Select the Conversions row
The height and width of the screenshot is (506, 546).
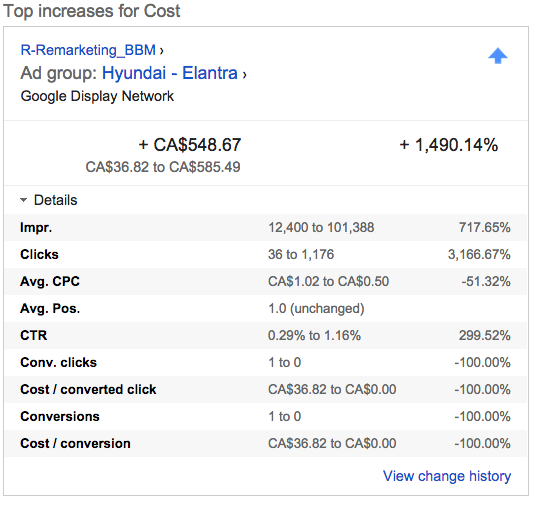pos(266,416)
